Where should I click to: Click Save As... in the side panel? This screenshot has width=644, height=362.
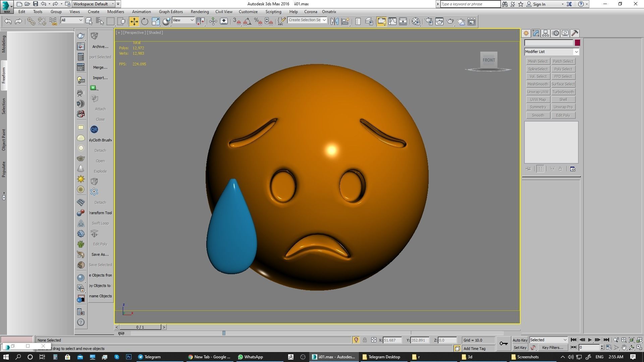[100, 254]
